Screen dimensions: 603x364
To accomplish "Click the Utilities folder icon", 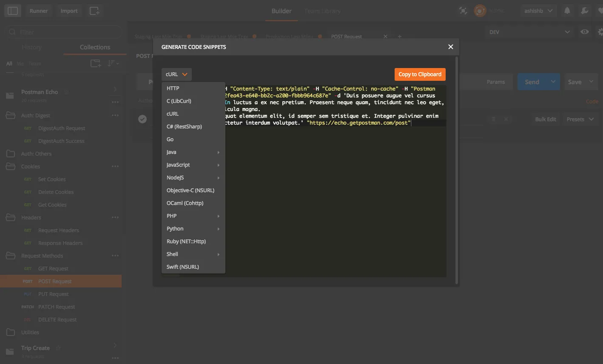I will tap(10, 332).
